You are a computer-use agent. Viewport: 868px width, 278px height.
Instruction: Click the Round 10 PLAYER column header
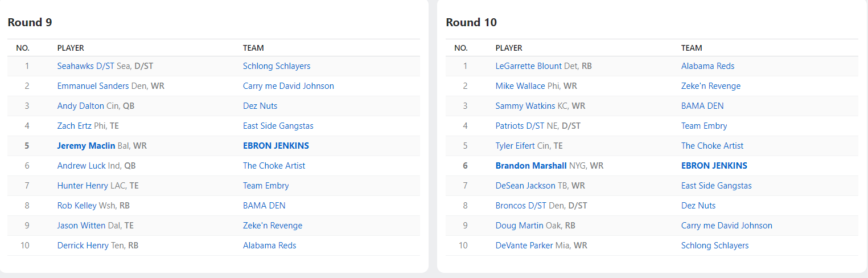508,48
